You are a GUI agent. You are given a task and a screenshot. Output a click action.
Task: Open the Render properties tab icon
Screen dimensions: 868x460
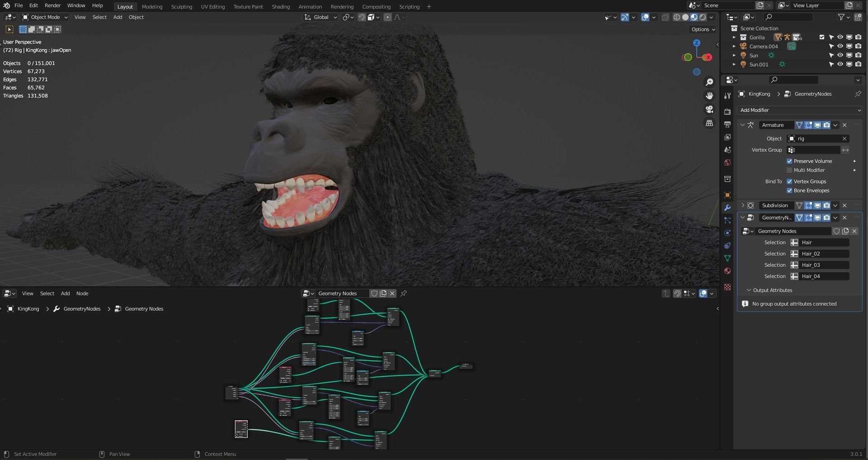click(727, 112)
